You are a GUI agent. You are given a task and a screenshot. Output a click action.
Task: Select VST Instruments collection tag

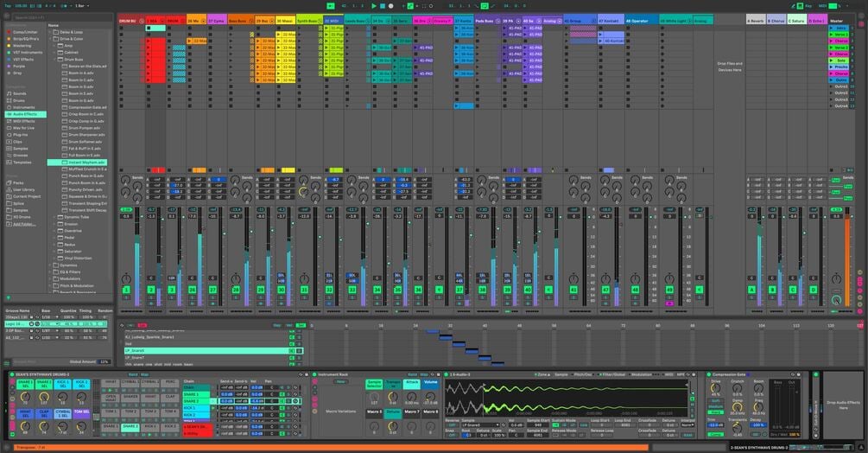click(x=27, y=52)
